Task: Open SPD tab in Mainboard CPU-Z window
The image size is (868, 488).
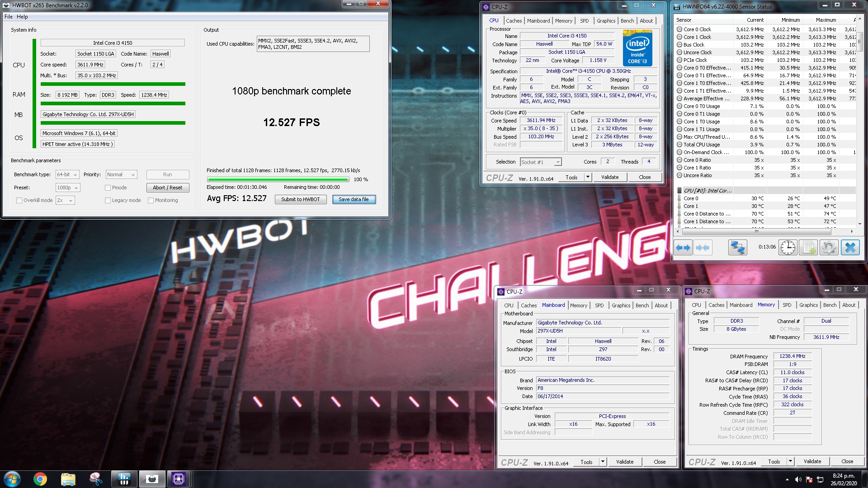Action: [x=599, y=305]
